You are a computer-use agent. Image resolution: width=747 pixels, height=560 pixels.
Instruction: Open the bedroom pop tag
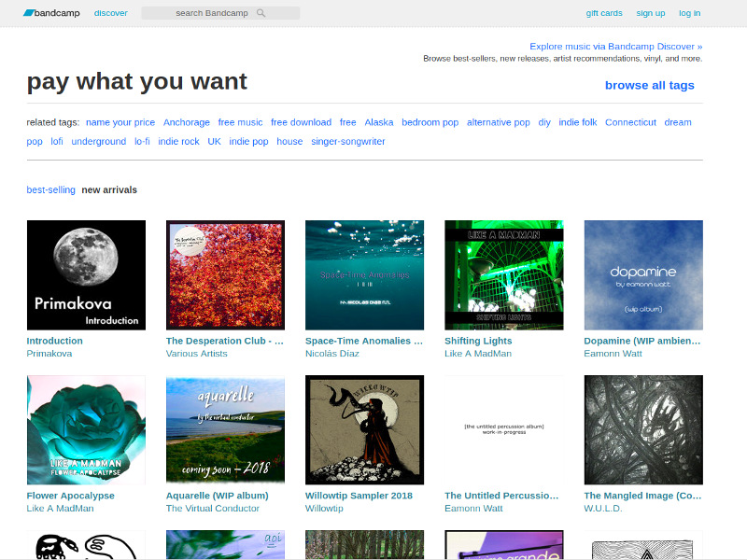click(430, 122)
